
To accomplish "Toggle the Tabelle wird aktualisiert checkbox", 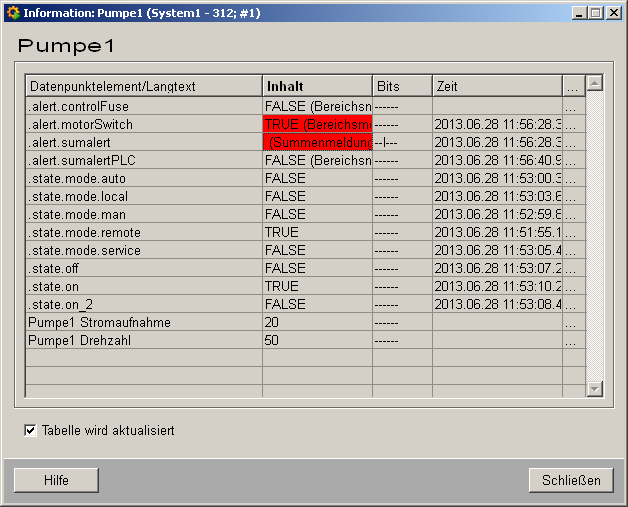I will (x=30, y=431).
